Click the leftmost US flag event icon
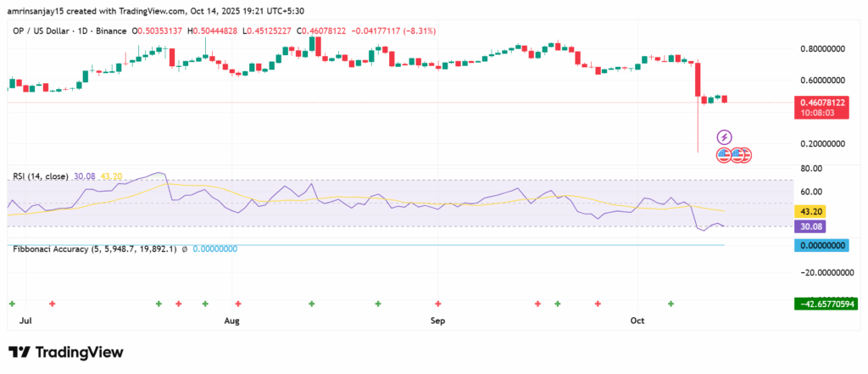Image resolution: width=868 pixels, height=374 pixels. tap(723, 155)
